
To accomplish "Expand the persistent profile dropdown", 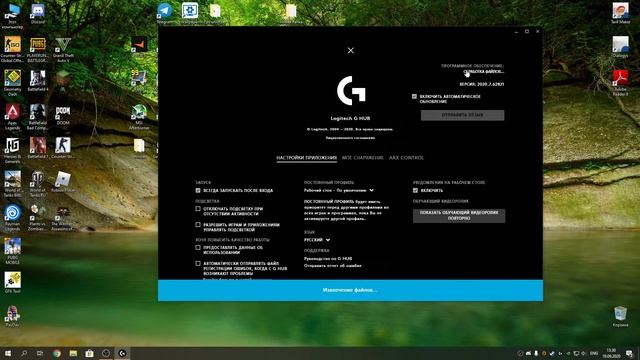I will click(339, 190).
